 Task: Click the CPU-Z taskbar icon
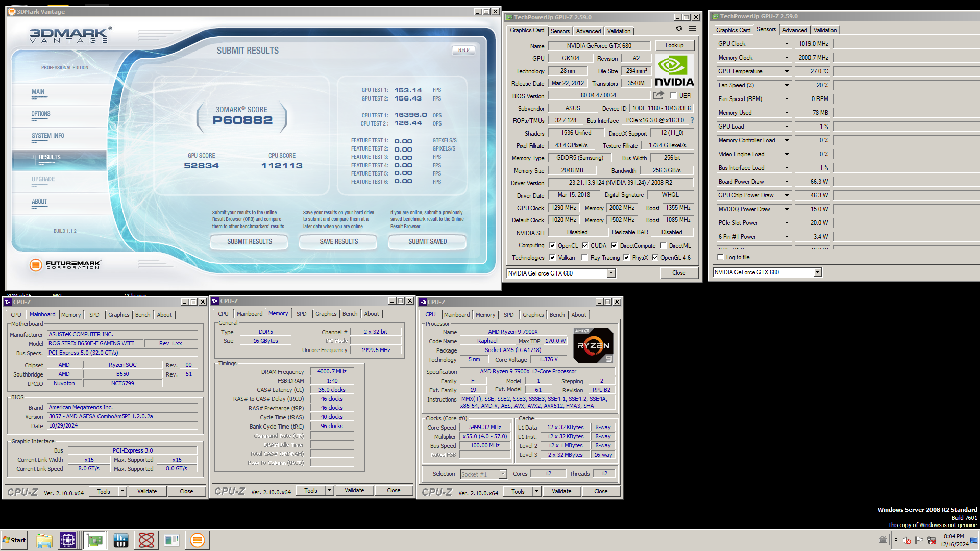click(68, 540)
